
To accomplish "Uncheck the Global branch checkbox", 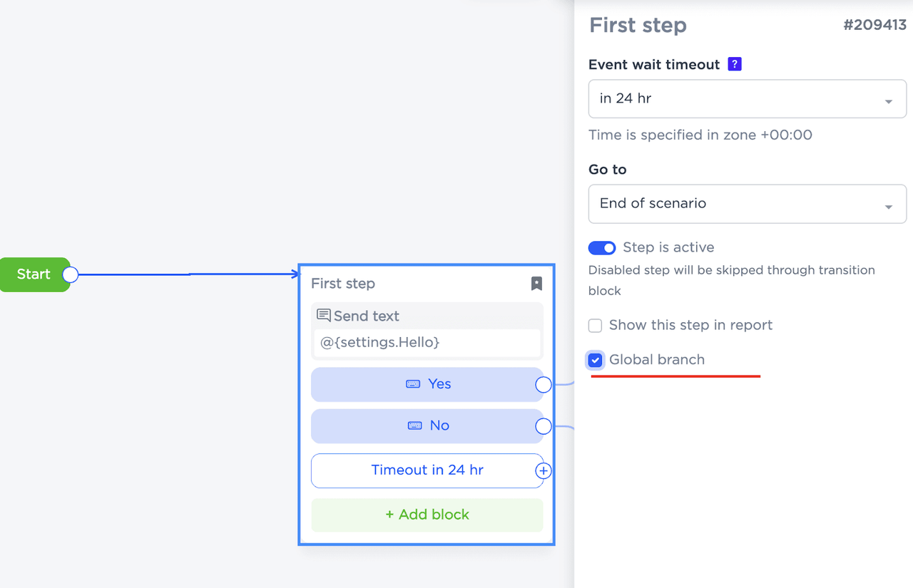I will pos(596,360).
